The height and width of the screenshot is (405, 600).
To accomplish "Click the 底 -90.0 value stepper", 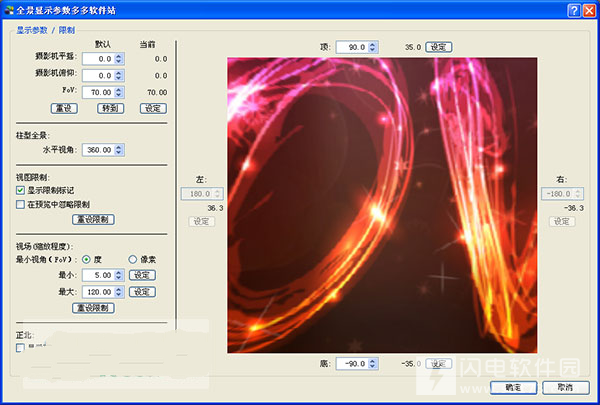I will (x=373, y=363).
